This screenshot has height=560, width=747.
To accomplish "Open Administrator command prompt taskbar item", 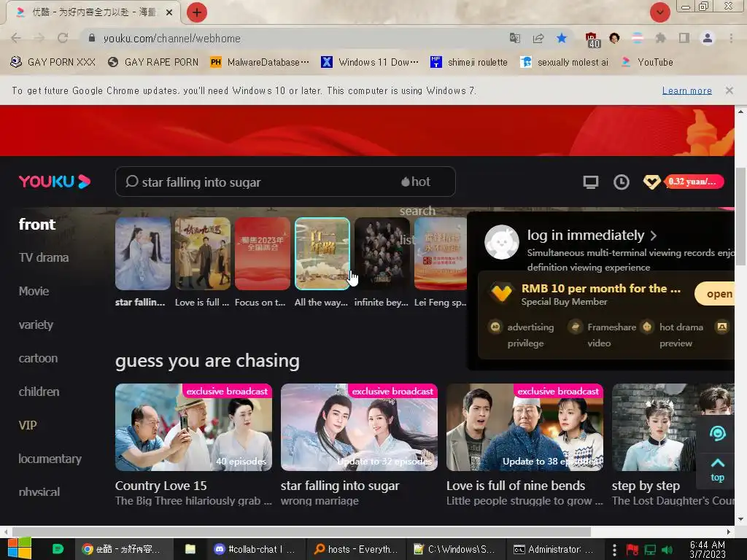I will point(554,549).
